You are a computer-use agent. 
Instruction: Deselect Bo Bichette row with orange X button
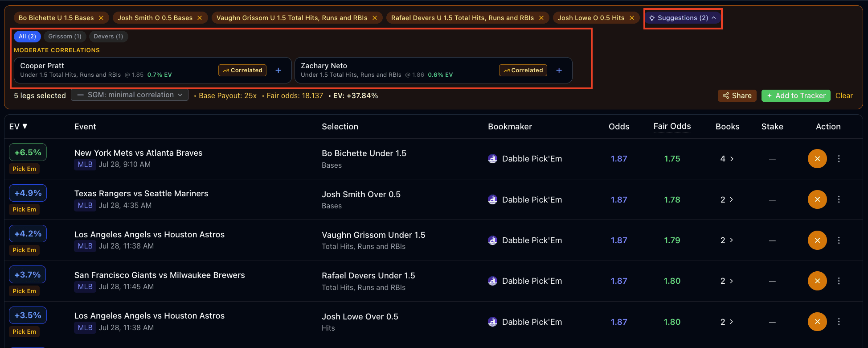click(x=817, y=159)
